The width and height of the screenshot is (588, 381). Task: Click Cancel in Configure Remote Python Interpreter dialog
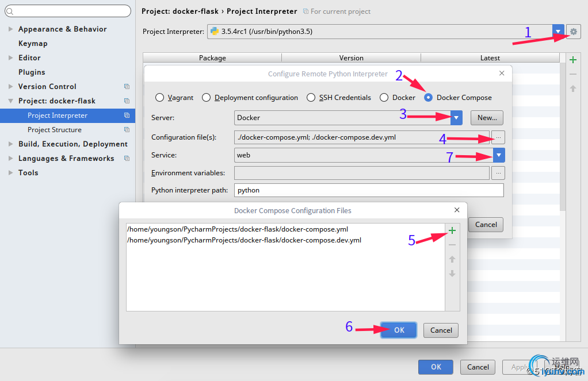[x=486, y=224]
